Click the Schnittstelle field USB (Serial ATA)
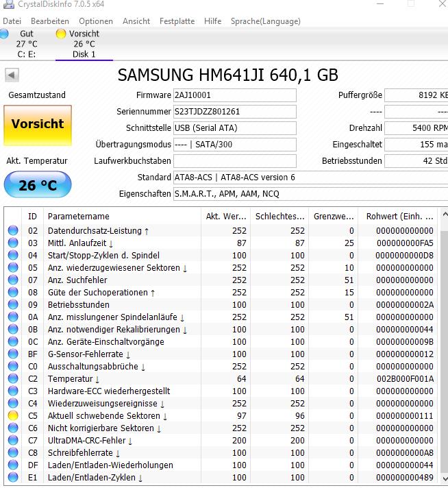The width and height of the screenshot is (448, 488). (x=234, y=128)
